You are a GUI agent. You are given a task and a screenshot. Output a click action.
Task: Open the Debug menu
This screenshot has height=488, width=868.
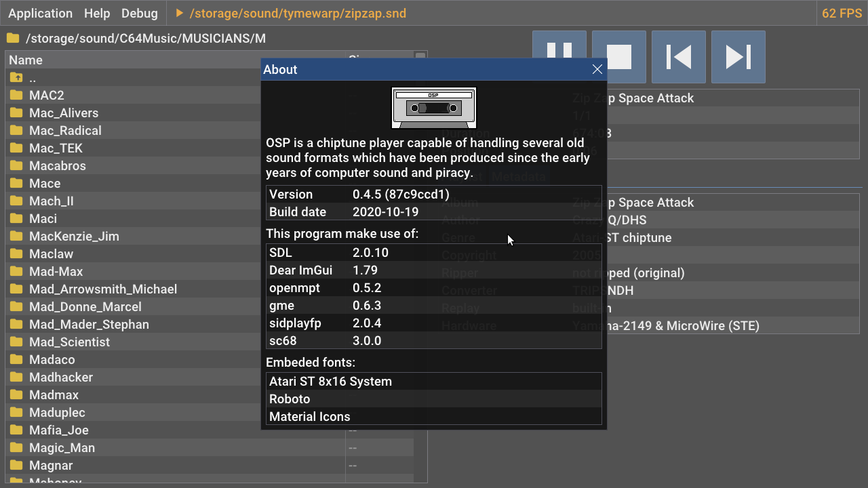(x=140, y=14)
